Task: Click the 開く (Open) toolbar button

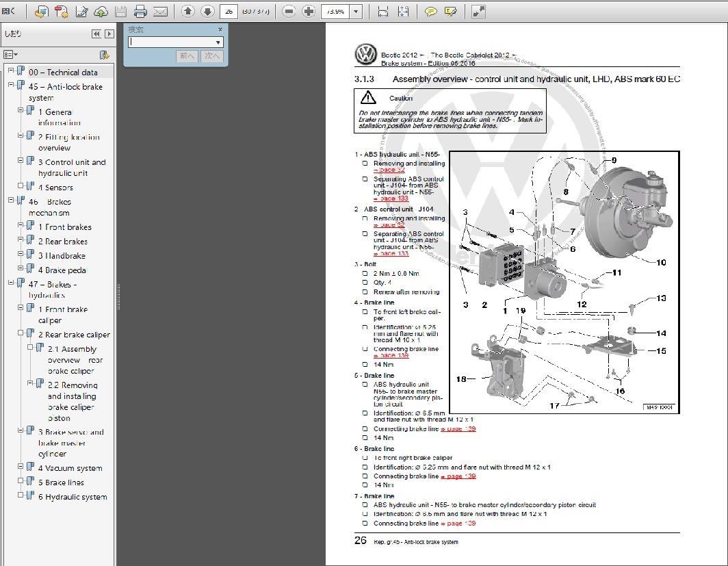Action: coord(8,11)
